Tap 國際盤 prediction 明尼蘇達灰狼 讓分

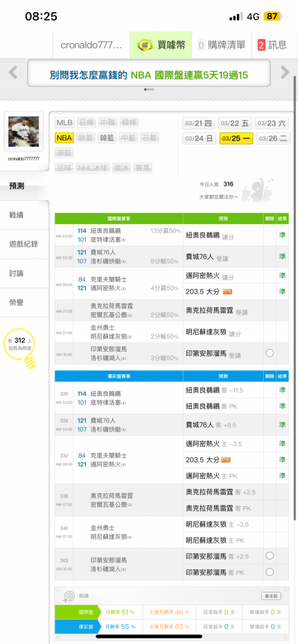click(214, 333)
